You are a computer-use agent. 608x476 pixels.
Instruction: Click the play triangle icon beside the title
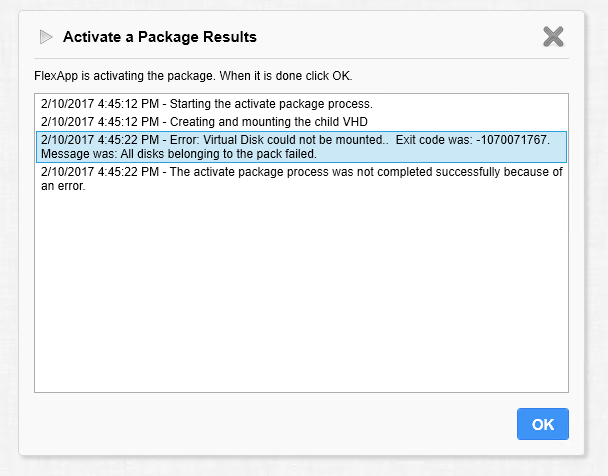coord(46,37)
